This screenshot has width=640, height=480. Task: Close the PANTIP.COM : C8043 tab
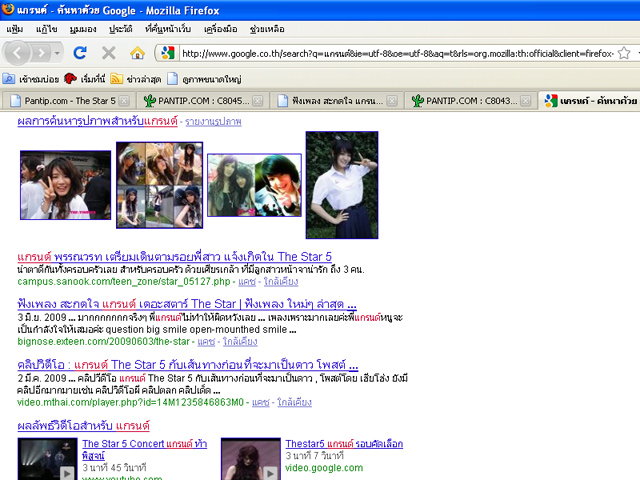[526, 100]
